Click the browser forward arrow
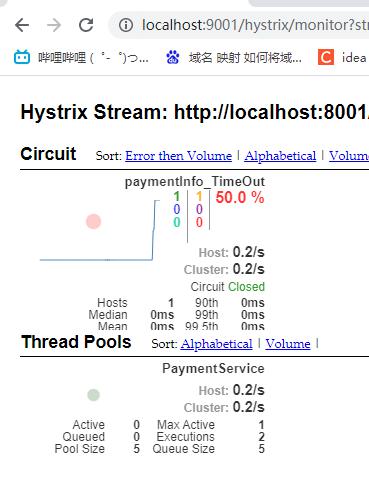369x486 pixels. [54, 25]
